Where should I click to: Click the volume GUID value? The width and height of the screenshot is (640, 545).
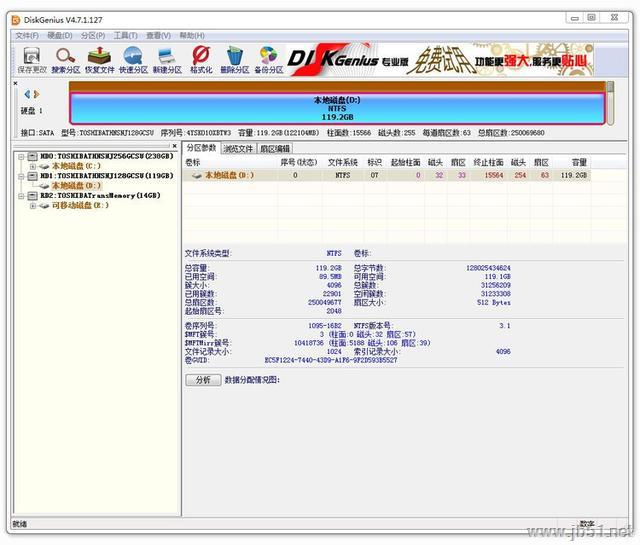coord(331,360)
